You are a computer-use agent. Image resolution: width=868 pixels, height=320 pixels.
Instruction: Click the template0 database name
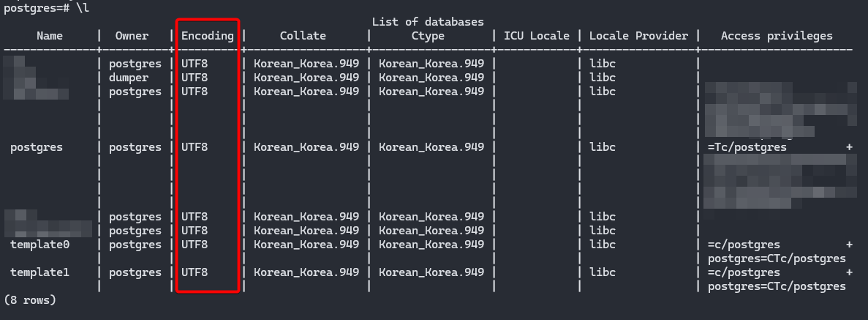tap(40, 245)
